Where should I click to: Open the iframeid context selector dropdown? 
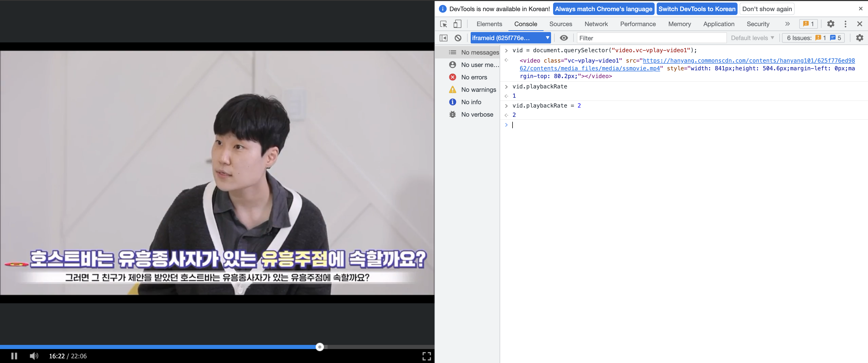click(510, 38)
